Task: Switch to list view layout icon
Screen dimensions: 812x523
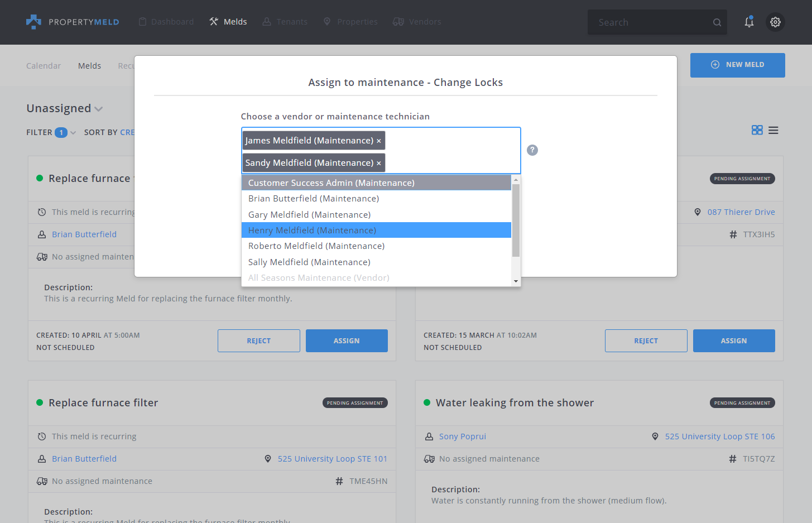Action: pos(773,130)
